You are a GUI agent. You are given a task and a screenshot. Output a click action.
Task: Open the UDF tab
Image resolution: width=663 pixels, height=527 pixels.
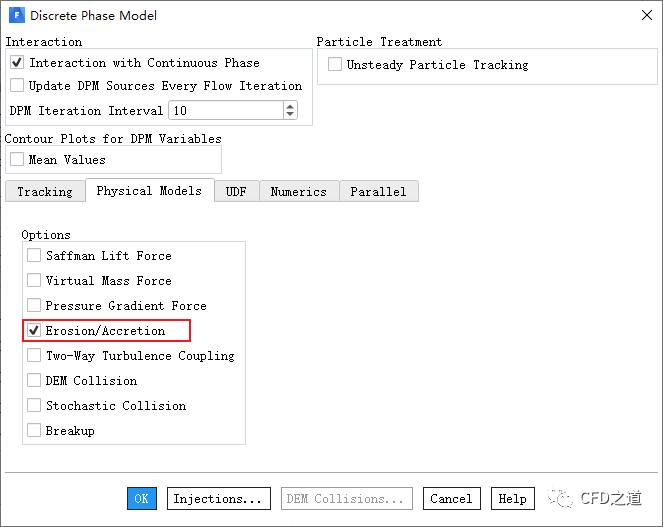(x=236, y=192)
